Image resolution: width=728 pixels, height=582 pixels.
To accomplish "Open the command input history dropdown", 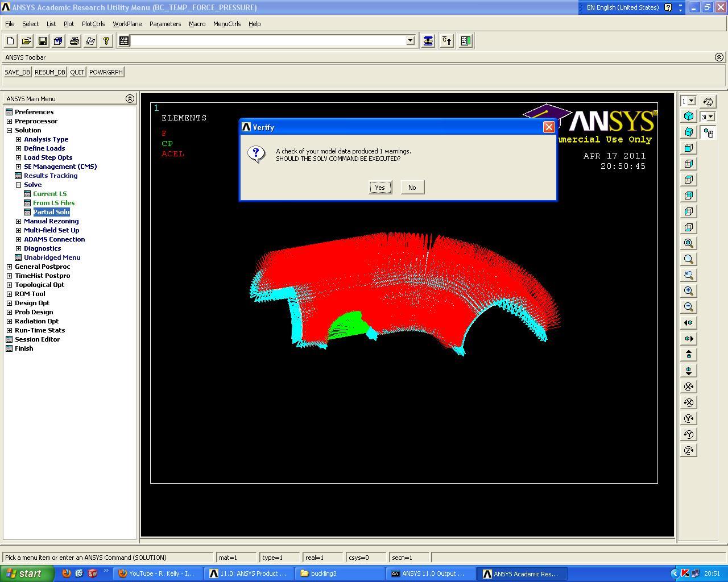I will (410, 41).
